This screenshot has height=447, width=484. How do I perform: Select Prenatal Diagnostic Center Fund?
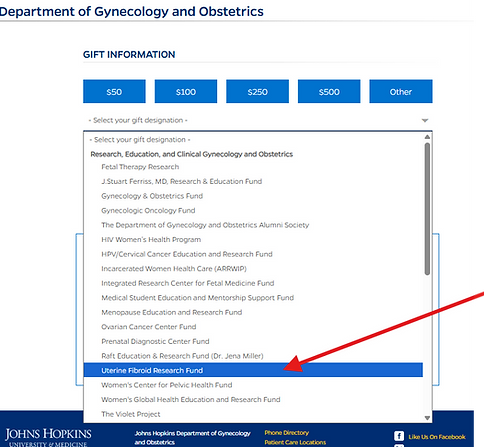click(x=253, y=341)
